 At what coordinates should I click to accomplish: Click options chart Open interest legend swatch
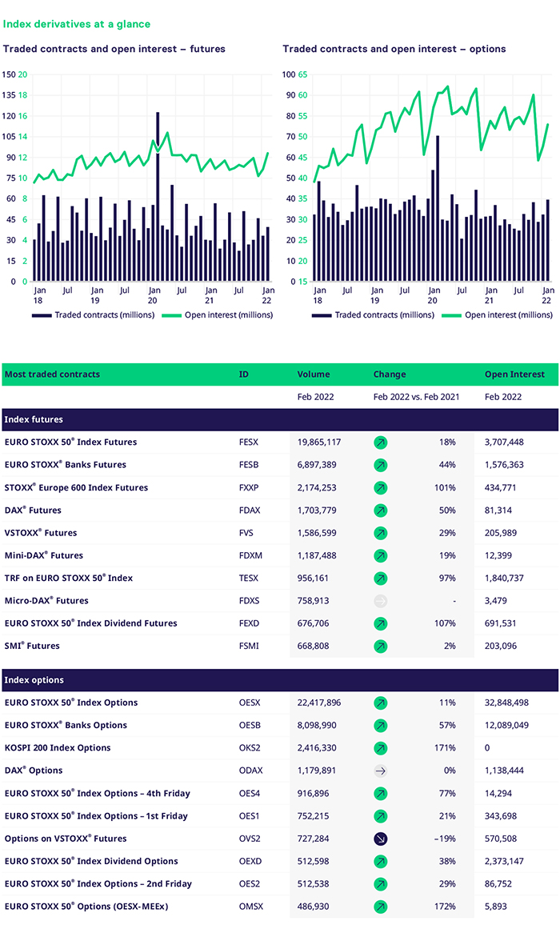451,315
